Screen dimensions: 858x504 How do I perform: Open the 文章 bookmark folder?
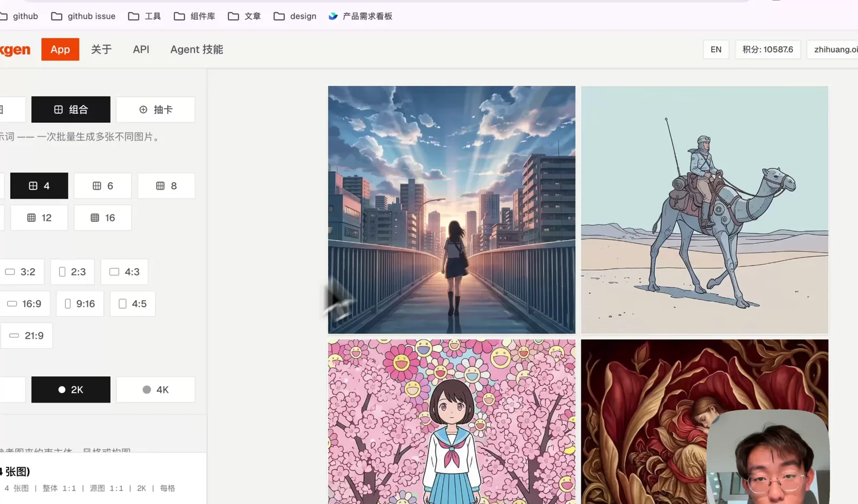pos(245,16)
